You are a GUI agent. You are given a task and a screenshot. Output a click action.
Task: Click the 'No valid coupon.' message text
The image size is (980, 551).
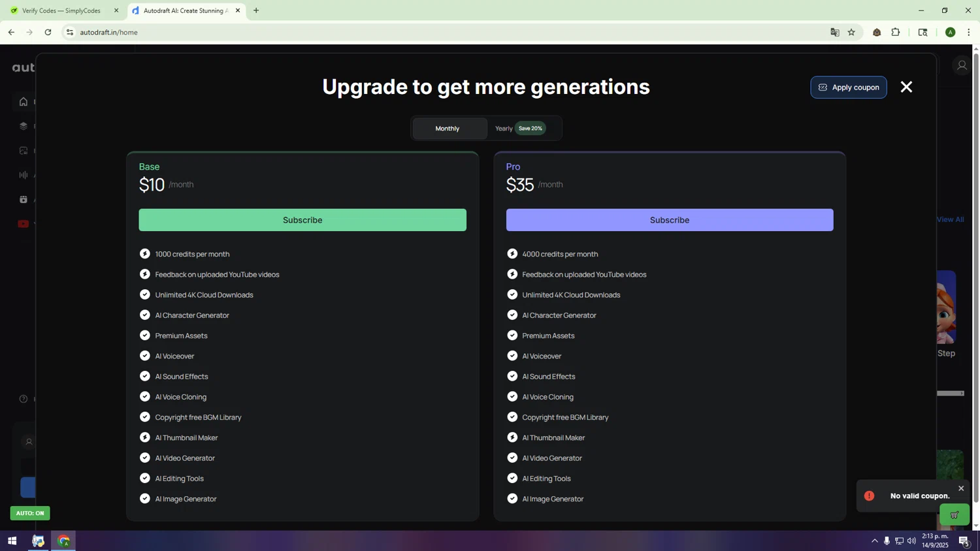coord(920,496)
